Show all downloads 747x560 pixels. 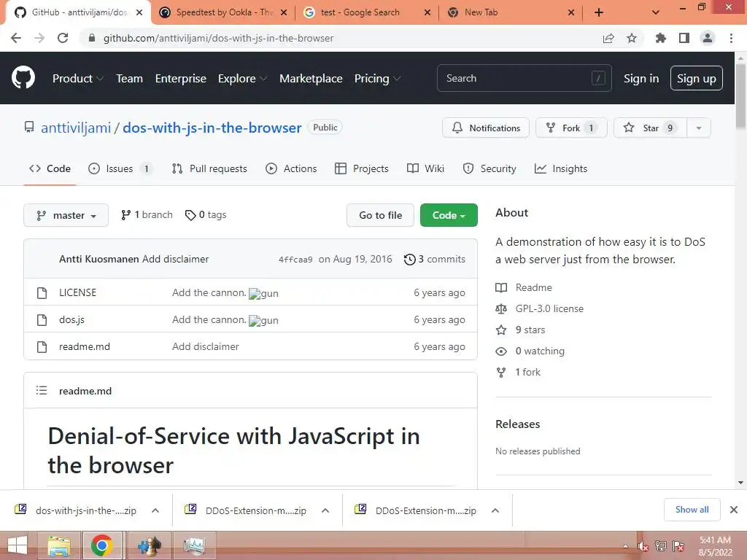692,510
